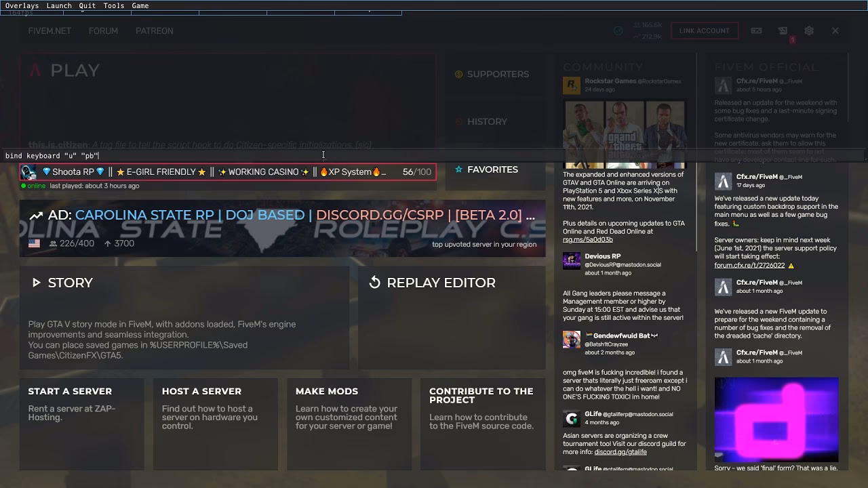Open the Carolina State RP ad banner

(282, 228)
